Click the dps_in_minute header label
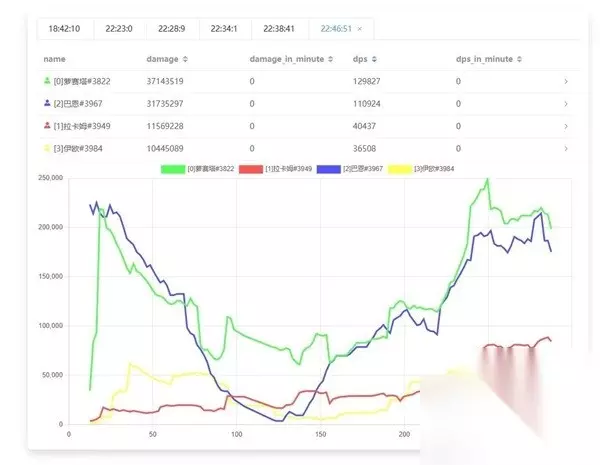This screenshot has height=465, width=600. tap(484, 59)
